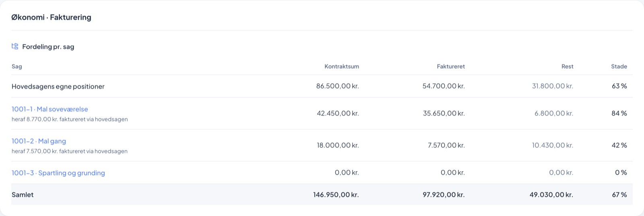644x216 pixels.
Task: Open the 1001-3 · Spartling og grunding link
Action: point(58,173)
